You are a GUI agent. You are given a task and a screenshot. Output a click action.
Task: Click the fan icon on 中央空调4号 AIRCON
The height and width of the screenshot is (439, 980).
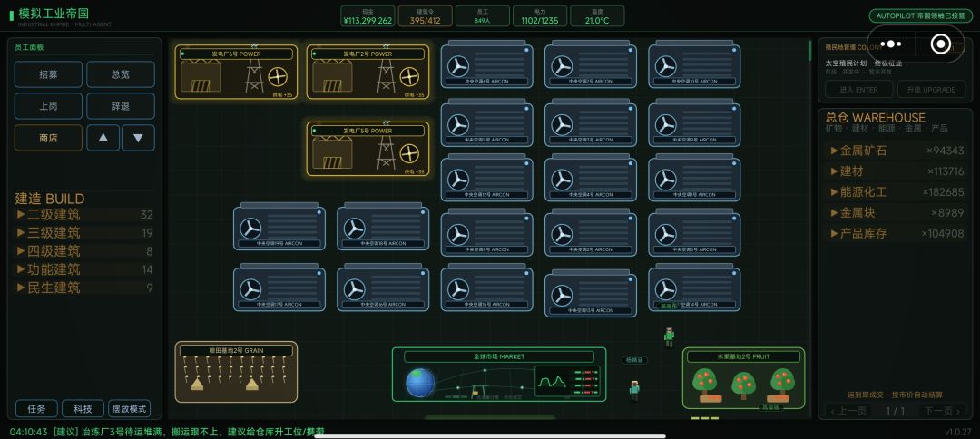[x=562, y=180]
